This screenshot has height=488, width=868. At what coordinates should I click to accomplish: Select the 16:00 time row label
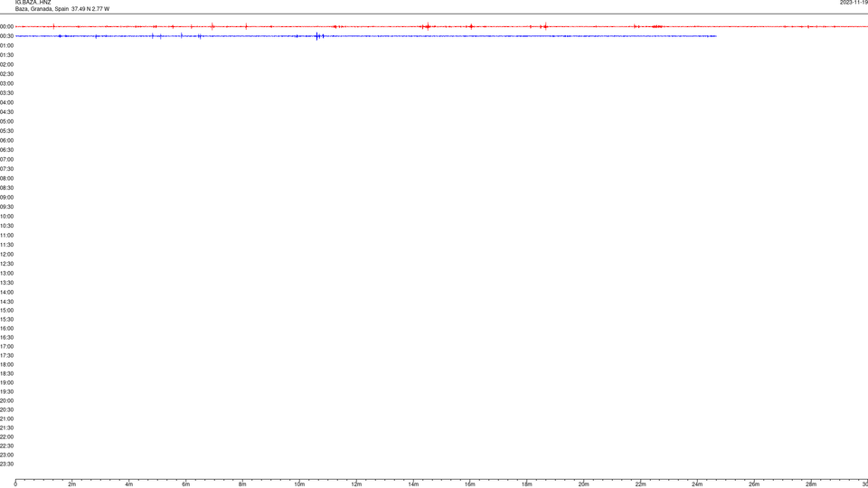tap(6, 329)
